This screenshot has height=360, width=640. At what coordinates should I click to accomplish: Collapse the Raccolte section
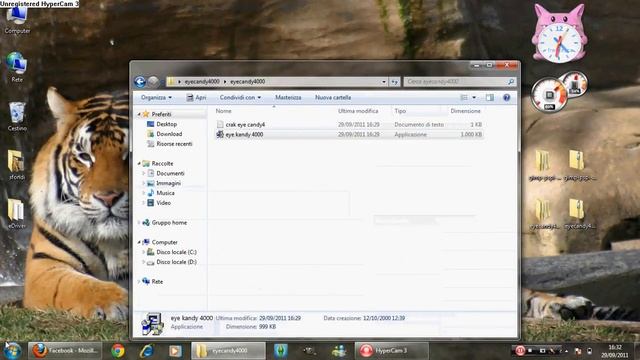[x=139, y=163]
